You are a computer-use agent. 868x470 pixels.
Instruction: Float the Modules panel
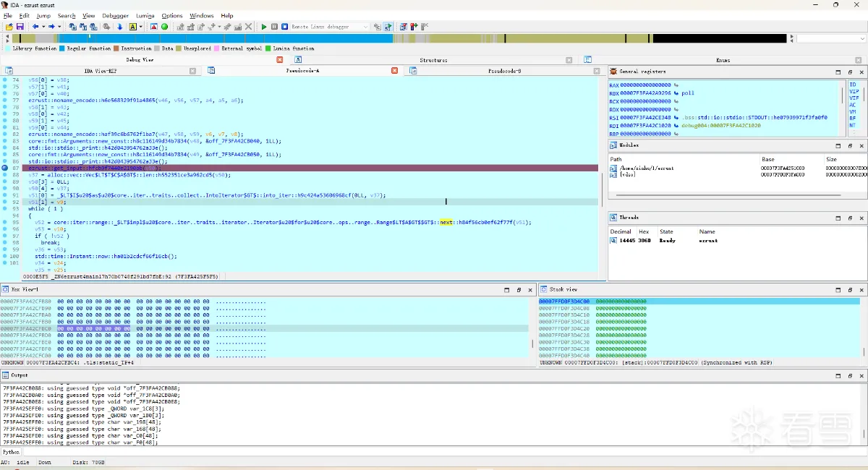(x=850, y=145)
